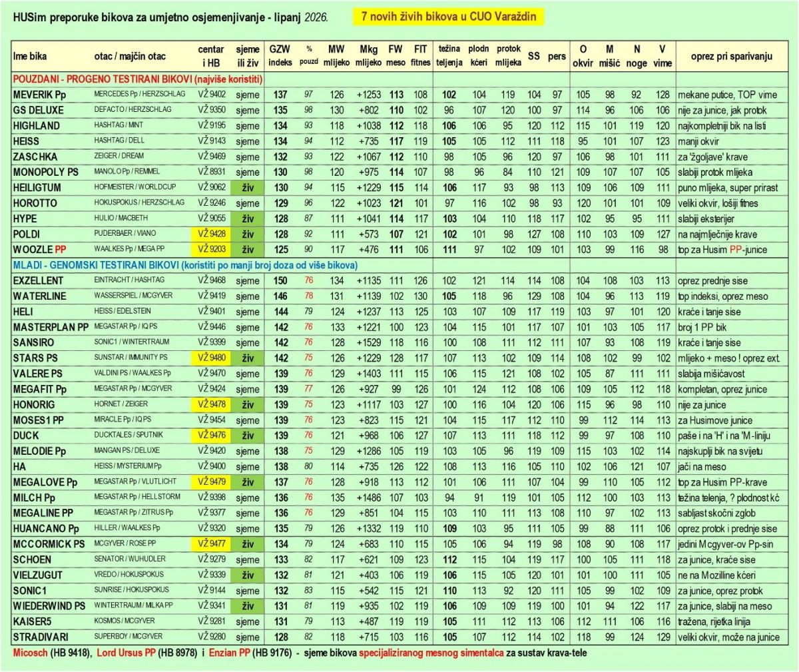This screenshot has width=799, height=672.
Task: Click the 'POUZDANI - PROGENO TESTIRANI BIKOVI' heading
Action: [x=137, y=79]
